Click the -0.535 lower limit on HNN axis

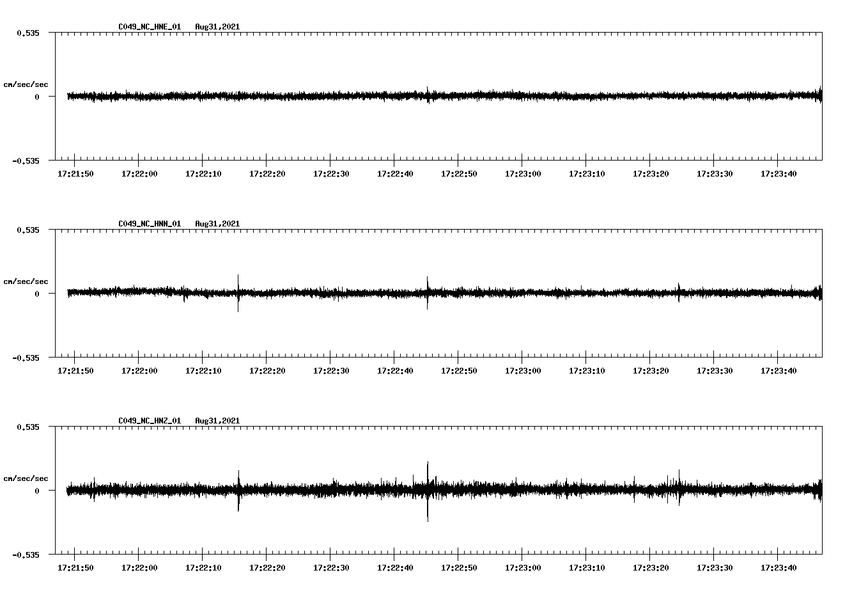coord(26,358)
